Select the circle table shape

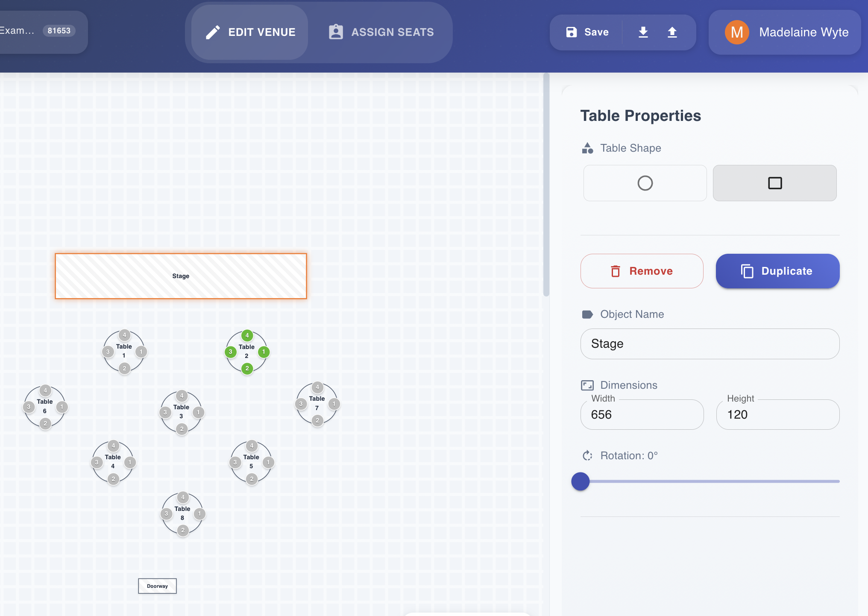tap(645, 183)
